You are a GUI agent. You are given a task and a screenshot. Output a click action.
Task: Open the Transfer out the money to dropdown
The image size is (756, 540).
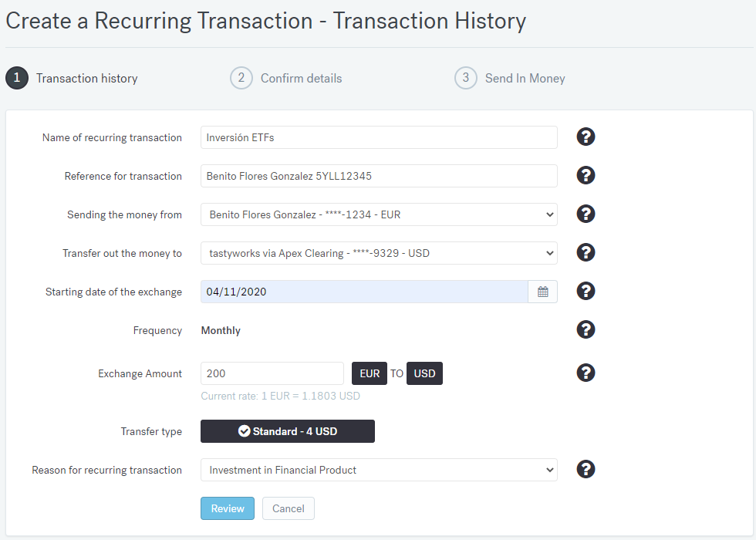379,253
